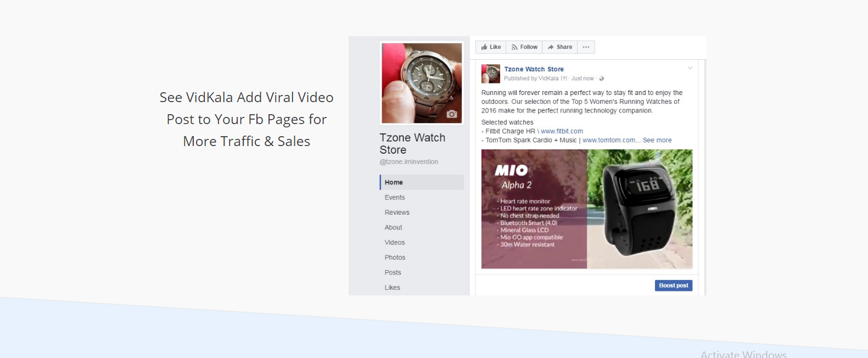Click the 'See VidKala Add Viral Video' heading
The height and width of the screenshot is (358, 868).
coord(247,119)
